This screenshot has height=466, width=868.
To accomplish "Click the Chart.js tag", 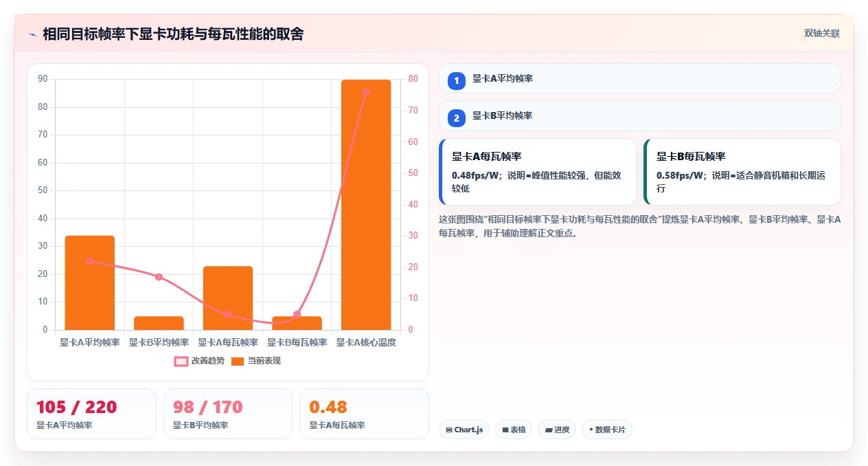I will click(464, 430).
